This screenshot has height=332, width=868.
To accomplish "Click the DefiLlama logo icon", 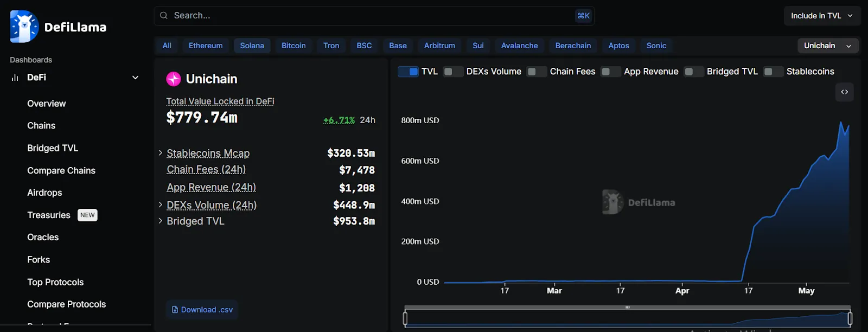I will 24,27.
